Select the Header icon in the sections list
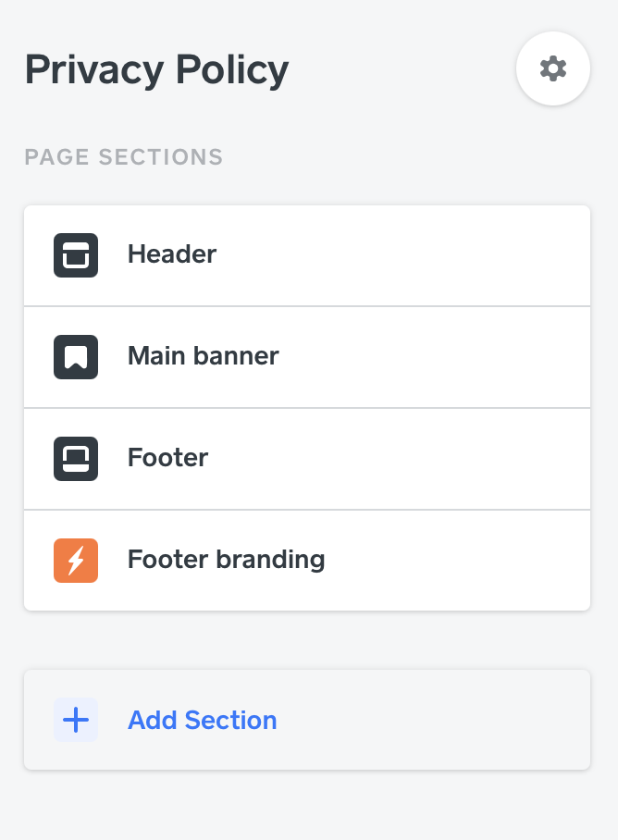 pos(75,255)
